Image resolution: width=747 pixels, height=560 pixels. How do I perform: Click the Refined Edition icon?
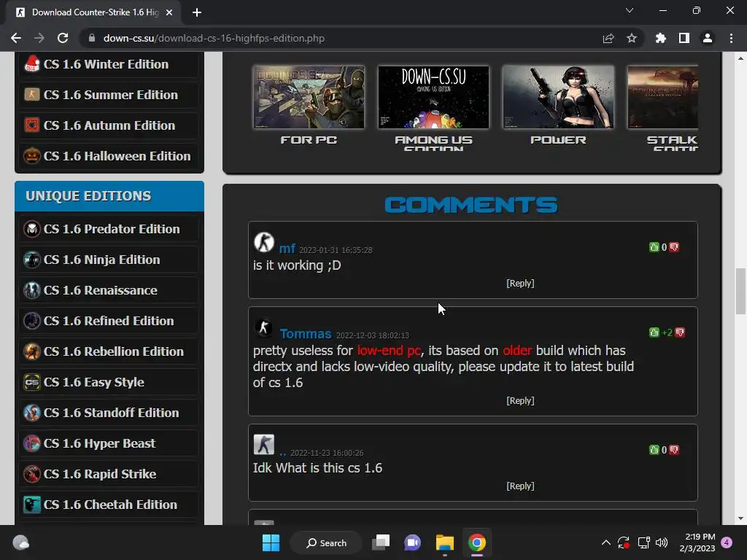tap(32, 321)
